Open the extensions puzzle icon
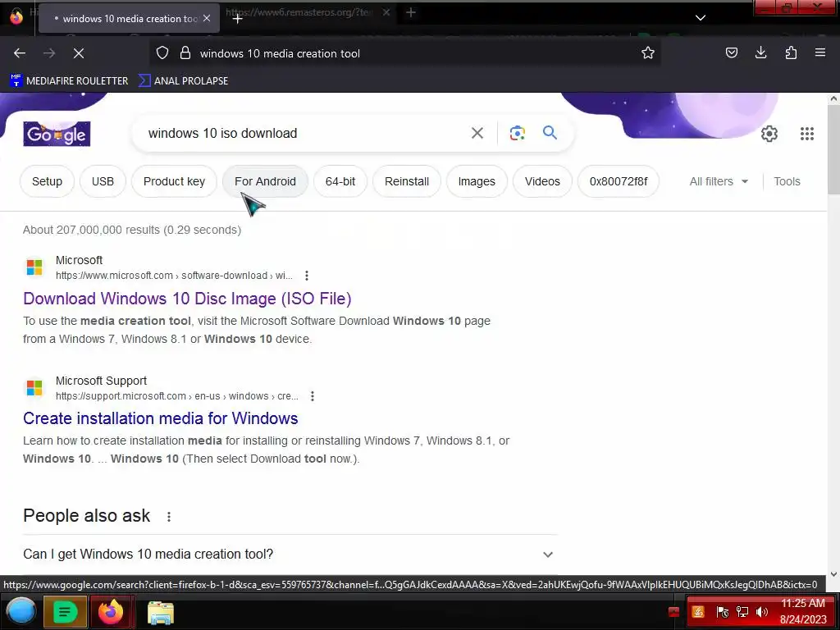 tap(791, 52)
